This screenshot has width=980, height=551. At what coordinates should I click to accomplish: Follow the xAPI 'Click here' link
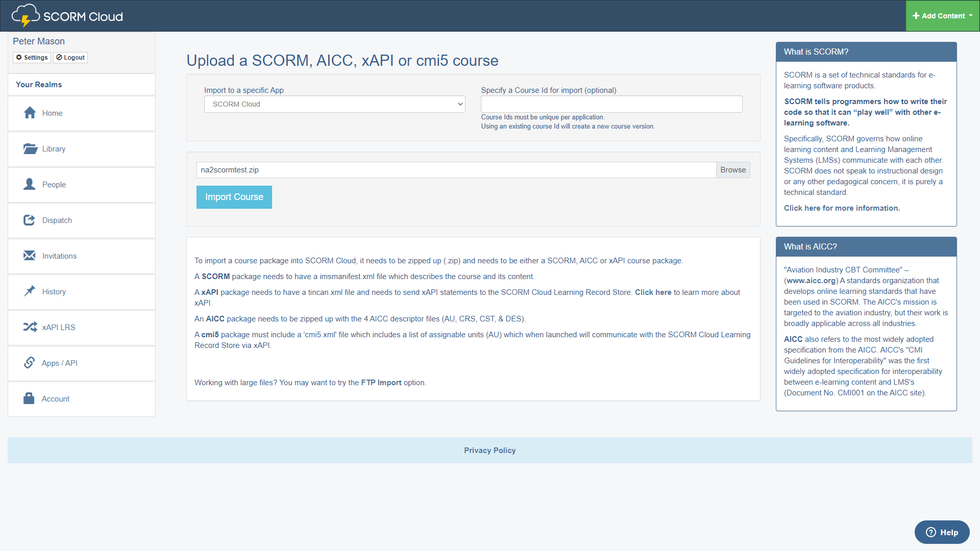tap(653, 292)
